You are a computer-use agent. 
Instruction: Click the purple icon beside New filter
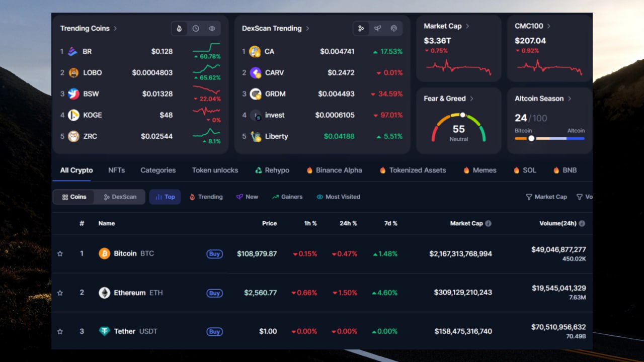coord(239,197)
